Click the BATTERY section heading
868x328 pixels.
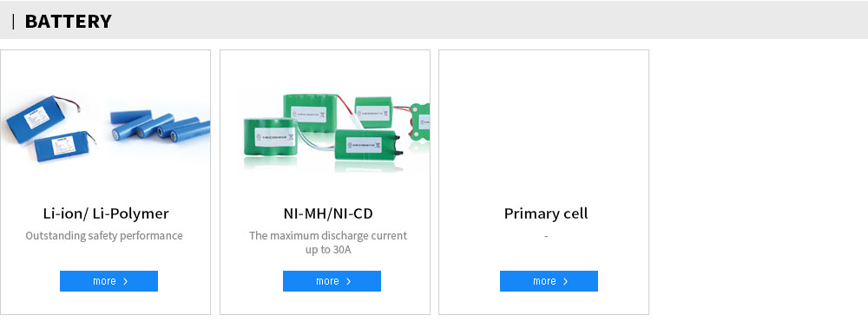pos(68,22)
